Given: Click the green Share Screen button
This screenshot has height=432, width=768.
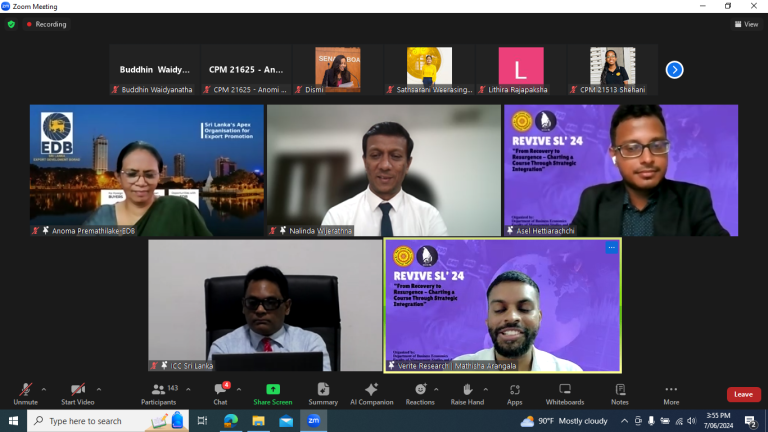Looking at the screenshot, I should 273,394.
